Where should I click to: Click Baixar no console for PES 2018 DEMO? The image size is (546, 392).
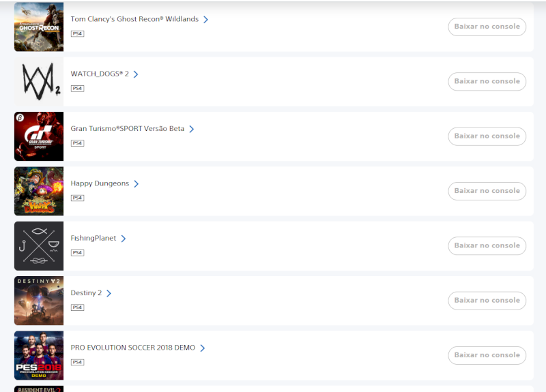(x=487, y=355)
